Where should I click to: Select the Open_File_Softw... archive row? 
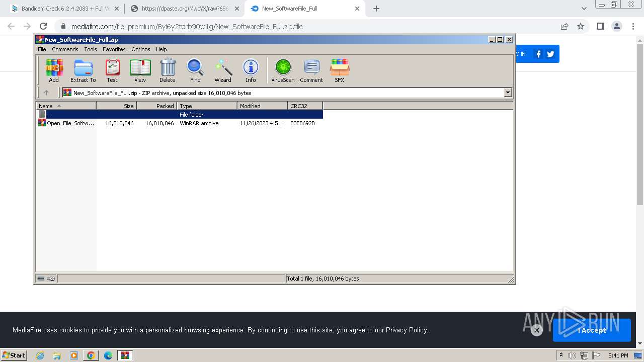[180, 123]
